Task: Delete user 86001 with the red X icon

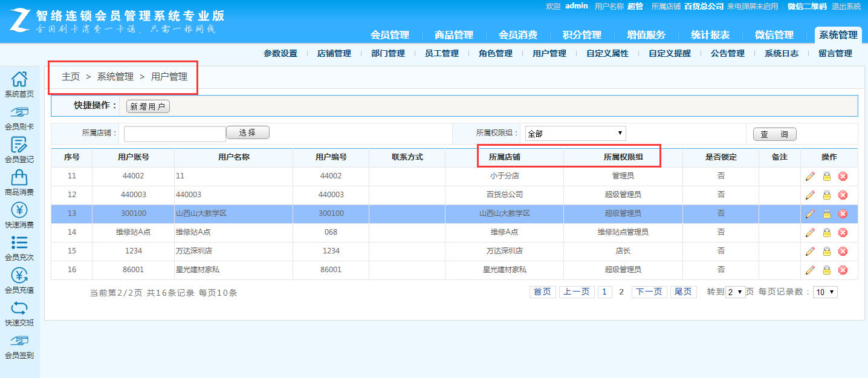Action: (x=843, y=270)
